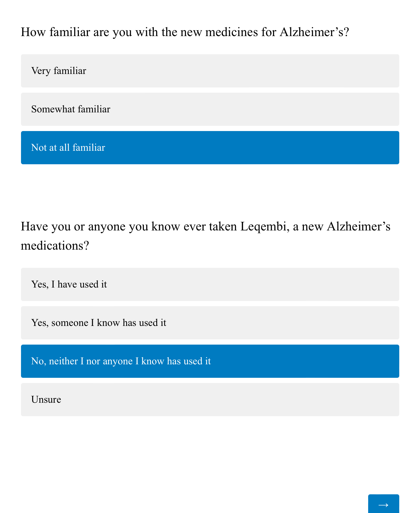Image resolution: width=420 pixels, height=513 pixels.
Task: Select the "Unsure" answer
Action: [210, 400]
